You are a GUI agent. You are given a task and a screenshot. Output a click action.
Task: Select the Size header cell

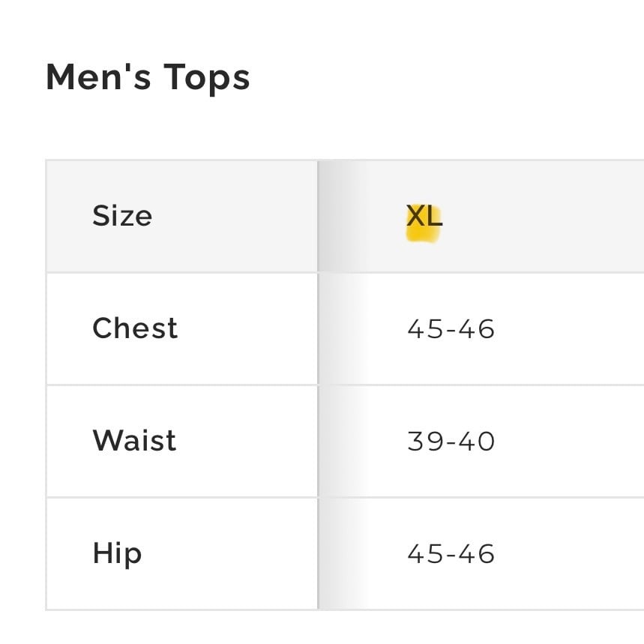(x=182, y=216)
